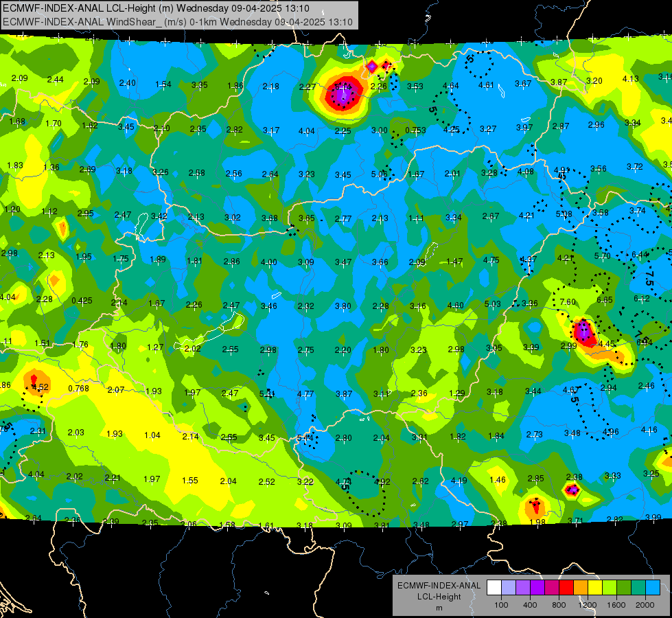Viewport: 672px width, 618px height.
Task: Click the teal swatch in the legend
Action: pyautogui.click(x=638, y=588)
